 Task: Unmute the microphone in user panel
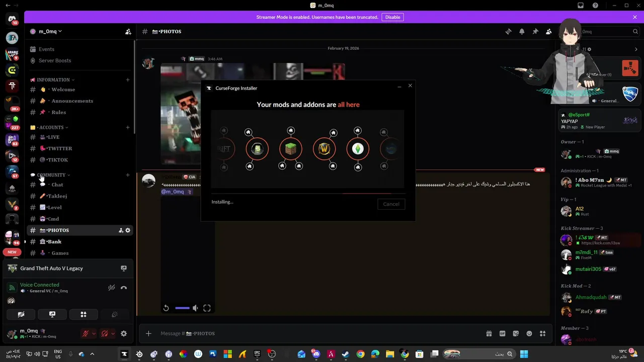click(x=86, y=333)
